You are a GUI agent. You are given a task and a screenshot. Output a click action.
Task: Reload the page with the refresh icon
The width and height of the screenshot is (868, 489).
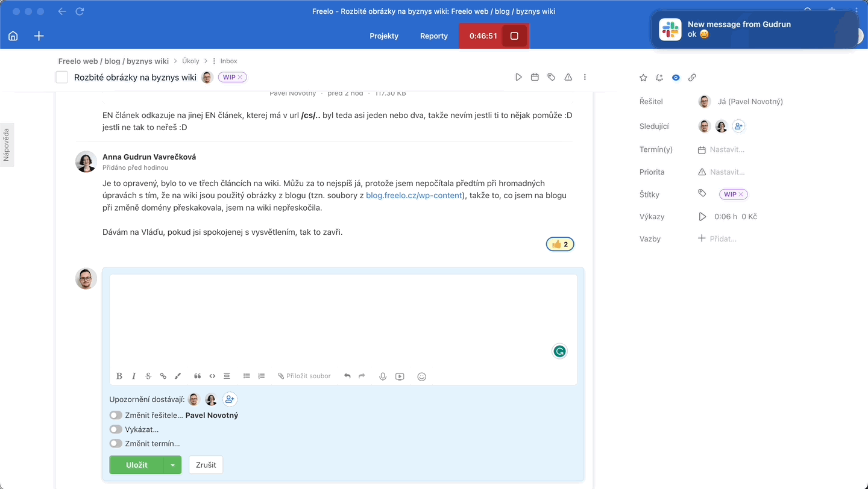80,11
